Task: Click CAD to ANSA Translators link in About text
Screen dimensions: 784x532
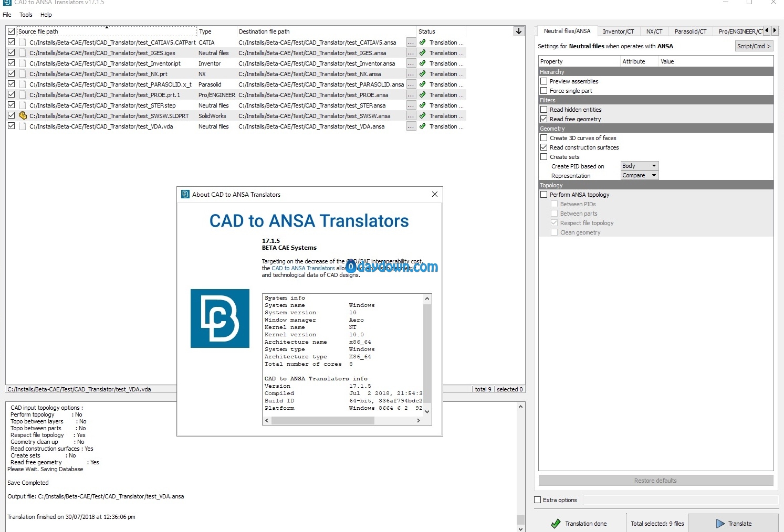Action: 303,268
